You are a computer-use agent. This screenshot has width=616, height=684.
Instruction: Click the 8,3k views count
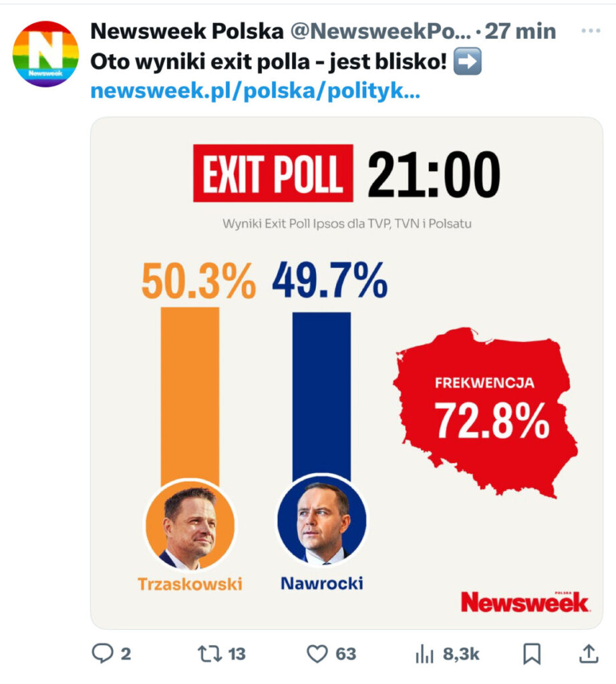461,654
